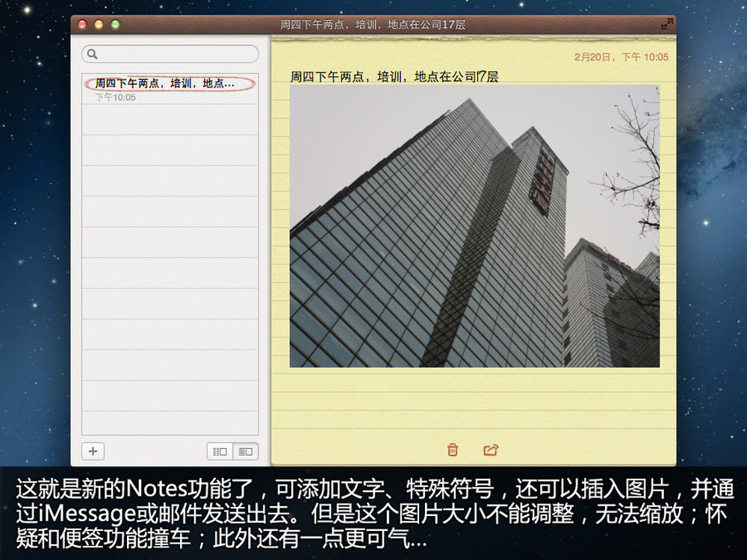Click the date "2月20日, 下午 10:05"
The width and height of the screenshot is (747, 560).
tap(622, 57)
